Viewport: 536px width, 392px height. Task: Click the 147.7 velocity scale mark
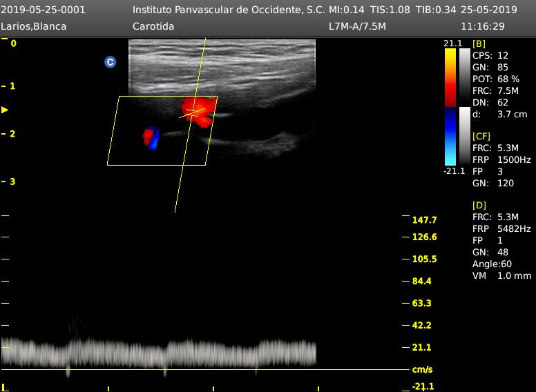click(424, 220)
